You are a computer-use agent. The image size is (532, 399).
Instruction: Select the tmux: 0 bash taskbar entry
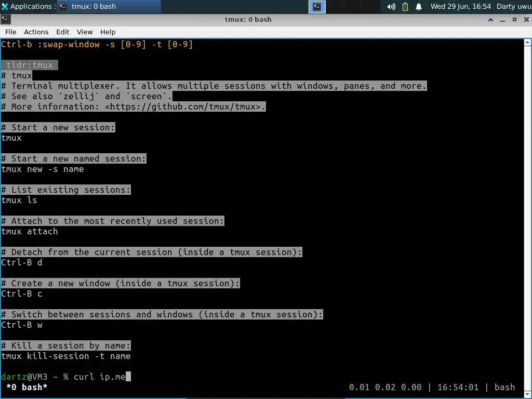109,6
